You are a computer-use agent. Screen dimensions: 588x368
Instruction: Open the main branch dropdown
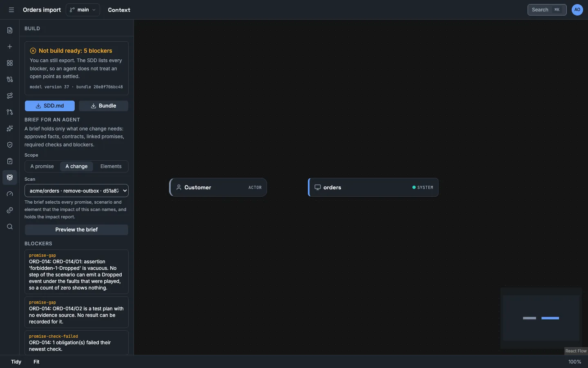83,10
